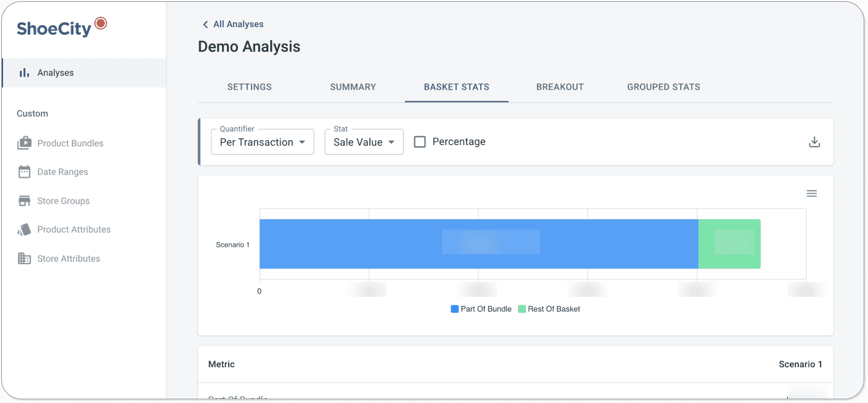The width and height of the screenshot is (868, 403).
Task: Open the Grouped Stats tab
Action: [x=663, y=87]
